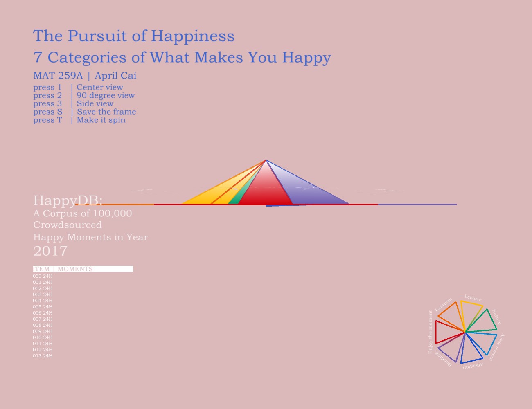Click the 'Save the frame' instruction text
This screenshot has width=532, height=409.
tap(106, 112)
